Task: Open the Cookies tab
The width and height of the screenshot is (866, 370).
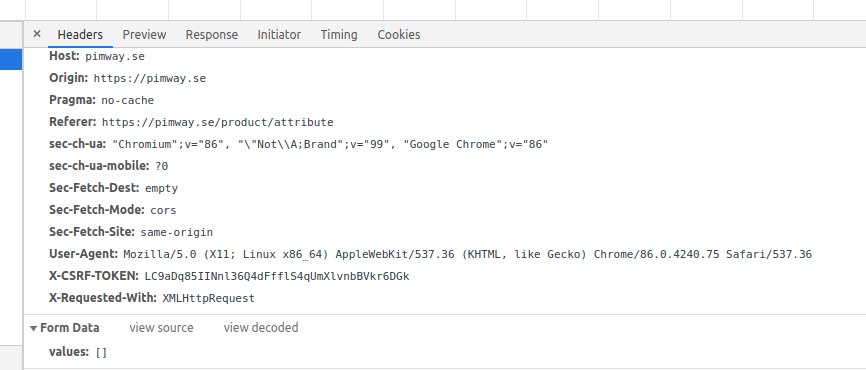Action: pos(399,34)
